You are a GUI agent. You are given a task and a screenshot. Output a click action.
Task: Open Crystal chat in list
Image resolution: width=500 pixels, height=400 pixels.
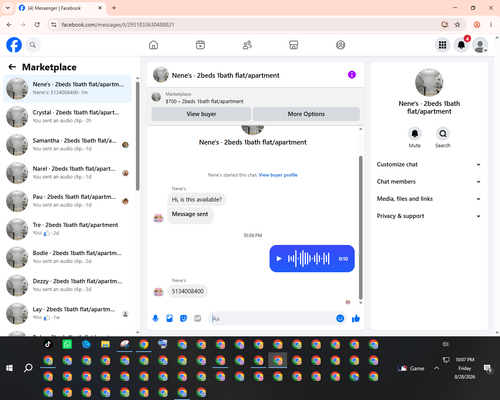point(67,117)
